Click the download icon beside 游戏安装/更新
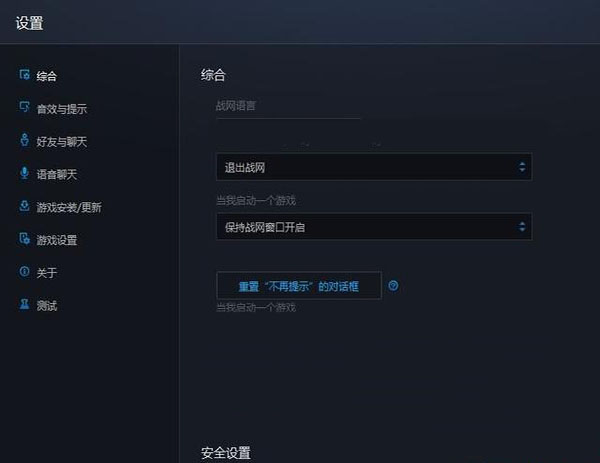Image resolution: width=600 pixels, height=463 pixels. click(x=24, y=206)
